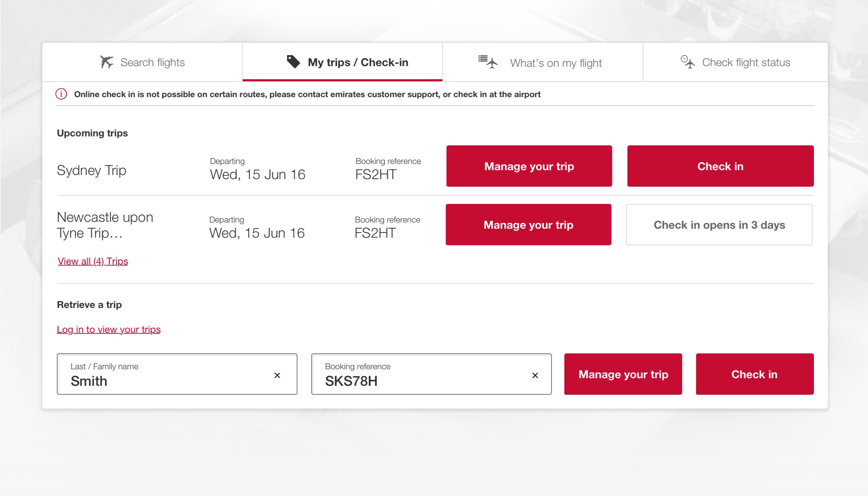
Task: Follow Log in to view your trips link
Action: click(109, 329)
